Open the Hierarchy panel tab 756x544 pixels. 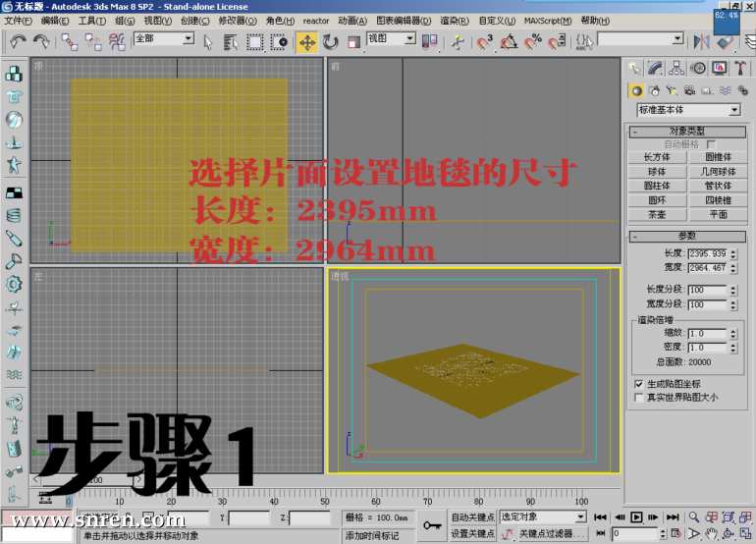(x=676, y=69)
